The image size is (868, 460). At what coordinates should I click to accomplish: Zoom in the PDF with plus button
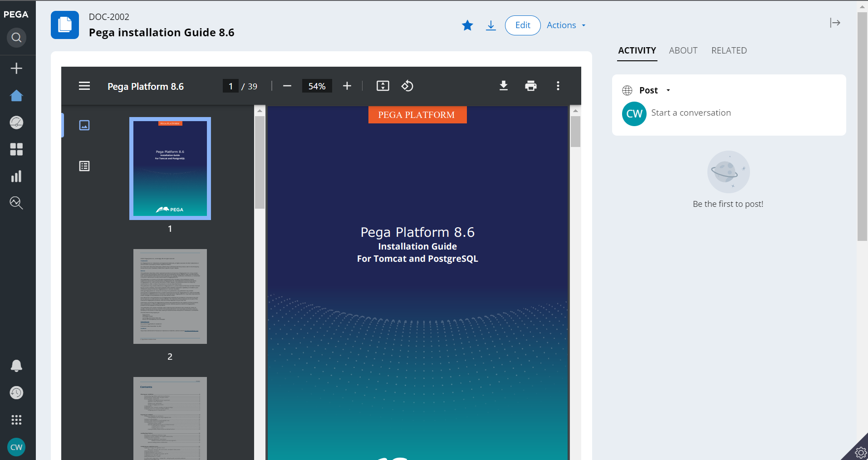pos(347,86)
